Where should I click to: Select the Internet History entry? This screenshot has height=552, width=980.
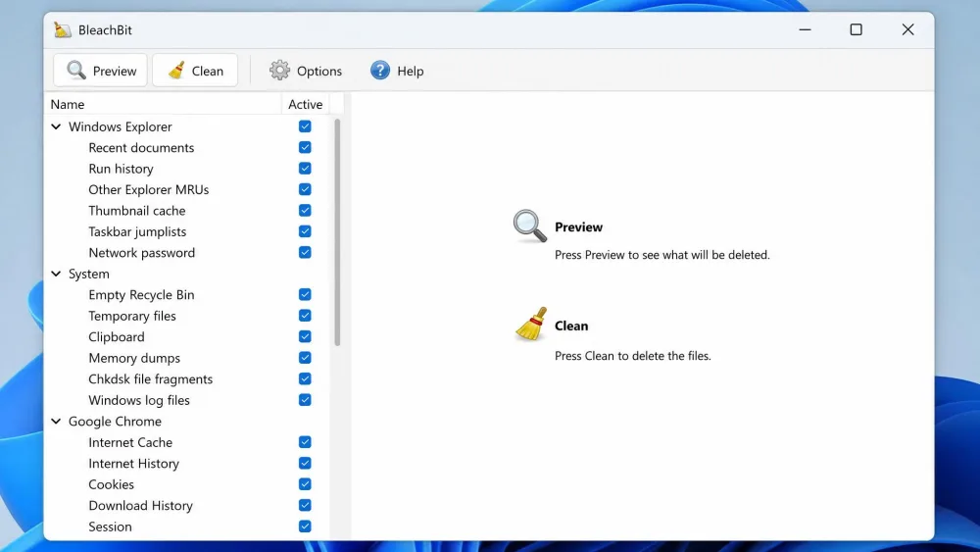tap(133, 464)
